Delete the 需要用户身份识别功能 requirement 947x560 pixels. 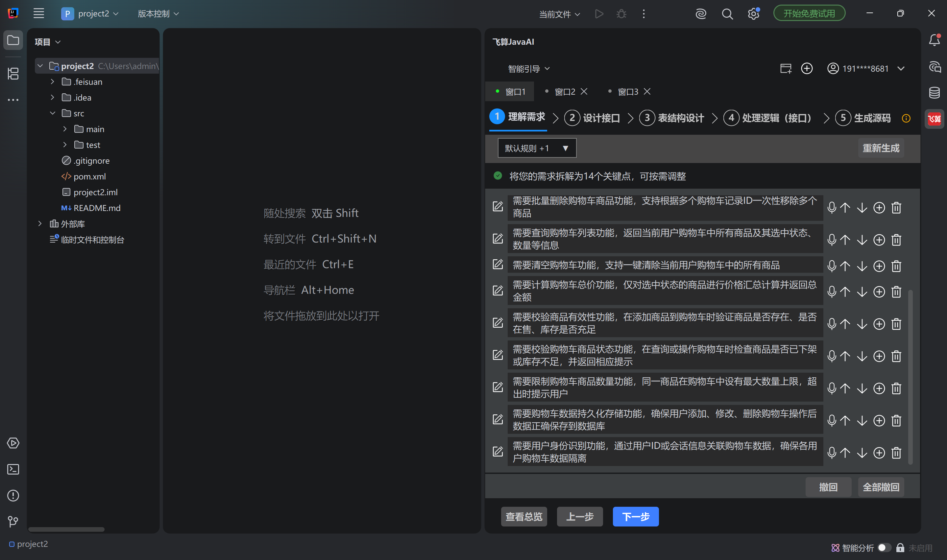pos(896,453)
